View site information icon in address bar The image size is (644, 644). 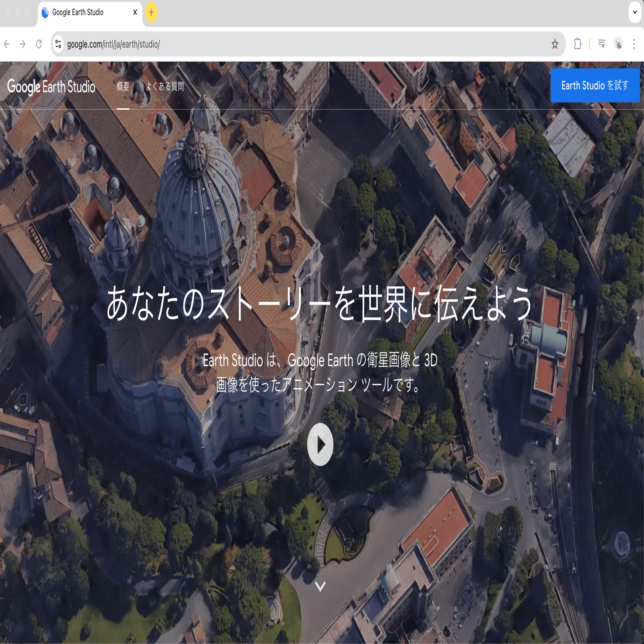tap(58, 44)
